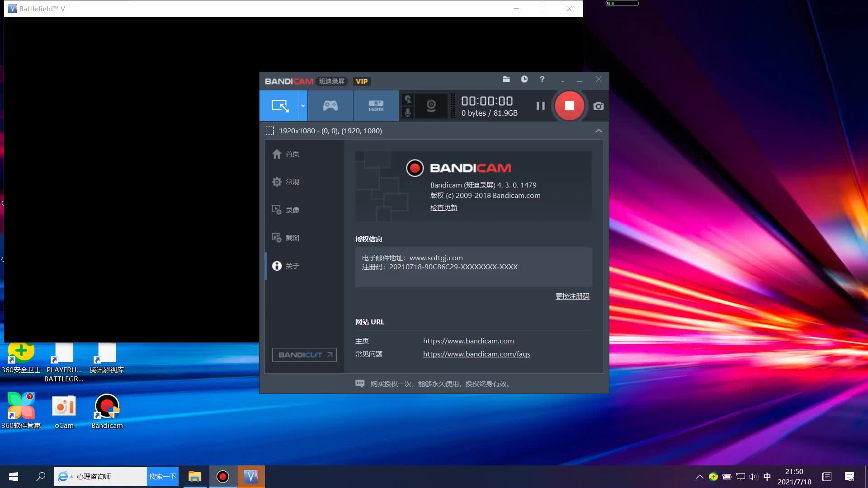Take screenshot with camera icon
Screen dimensions: 868x488
click(598, 106)
